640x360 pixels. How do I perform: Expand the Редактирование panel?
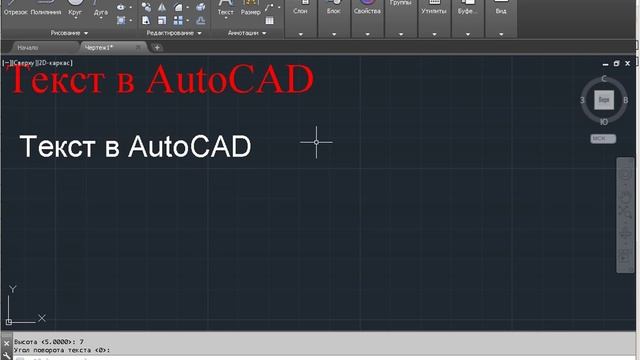(174, 33)
